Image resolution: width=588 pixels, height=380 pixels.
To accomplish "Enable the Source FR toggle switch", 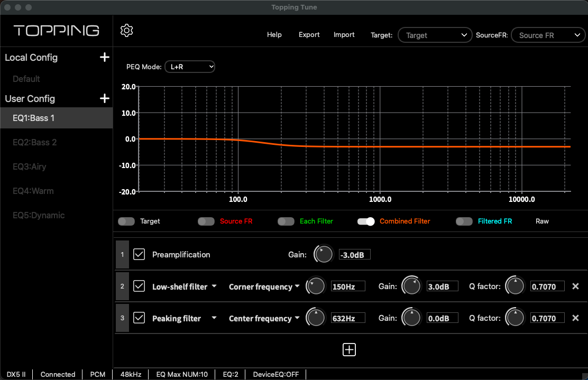I will pyautogui.click(x=206, y=221).
